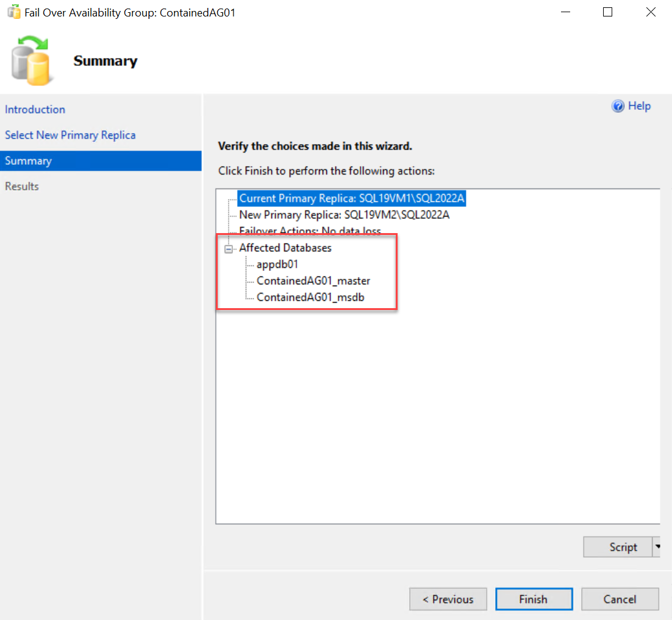Select ContainedAG01_msdb database entry
The height and width of the screenshot is (620, 672).
[x=310, y=298]
